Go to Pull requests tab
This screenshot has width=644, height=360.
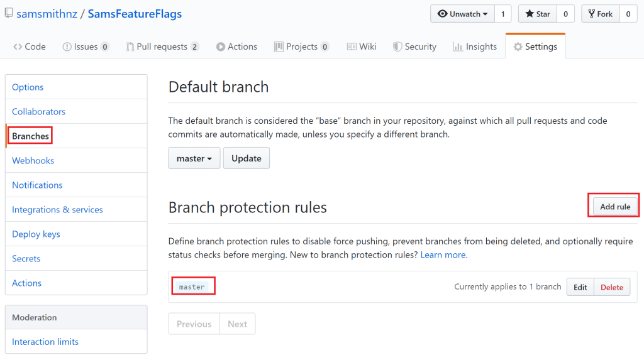[x=162, y=46]
